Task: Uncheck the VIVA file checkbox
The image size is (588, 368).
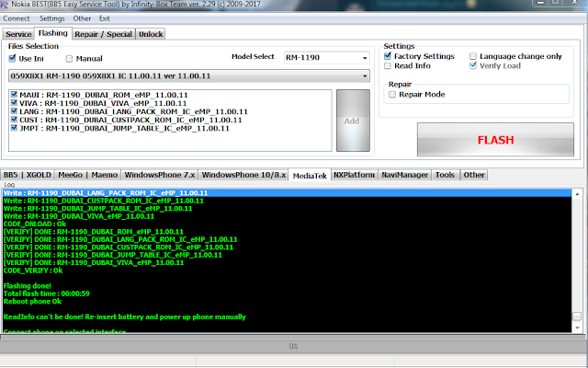Action: pyautogui.click(x=15, y=103)
